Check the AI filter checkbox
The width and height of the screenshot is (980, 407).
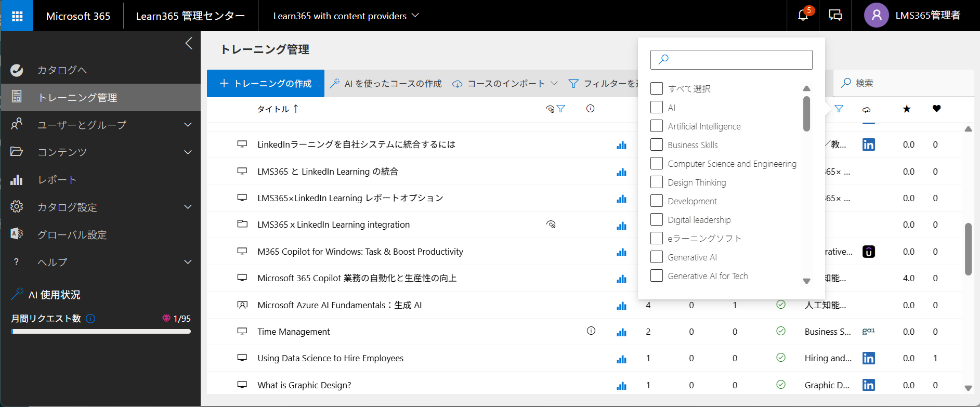click(x=657, y=107)
